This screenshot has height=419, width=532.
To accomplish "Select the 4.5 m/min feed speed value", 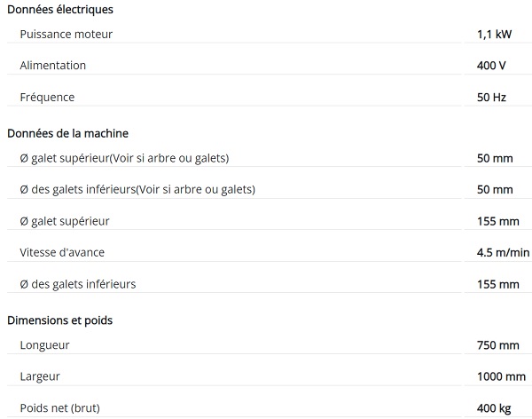I will coord(503,252).
